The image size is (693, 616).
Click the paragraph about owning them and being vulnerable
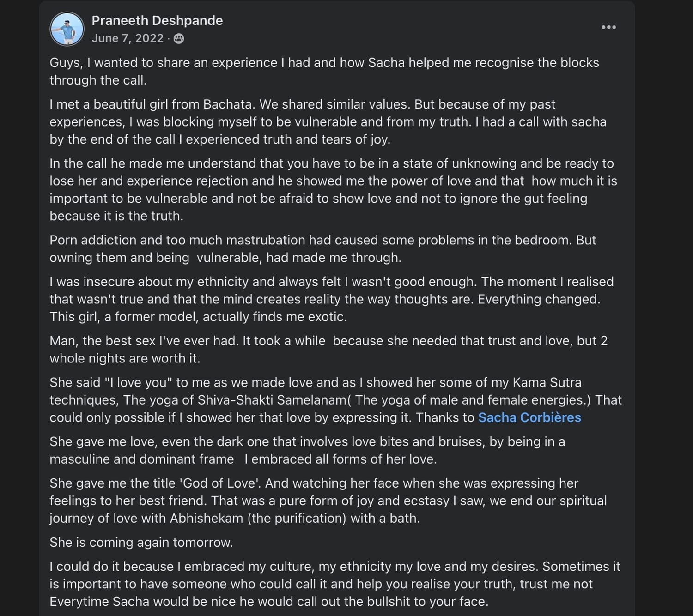pyautogui.click(x=323, y=249)
